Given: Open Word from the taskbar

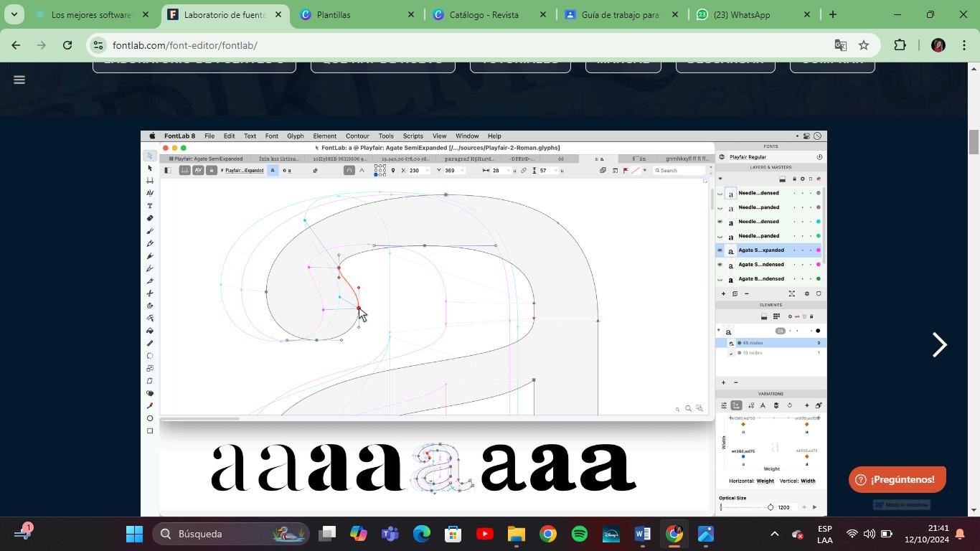Looking at the screenshot, I should [642, 534].
